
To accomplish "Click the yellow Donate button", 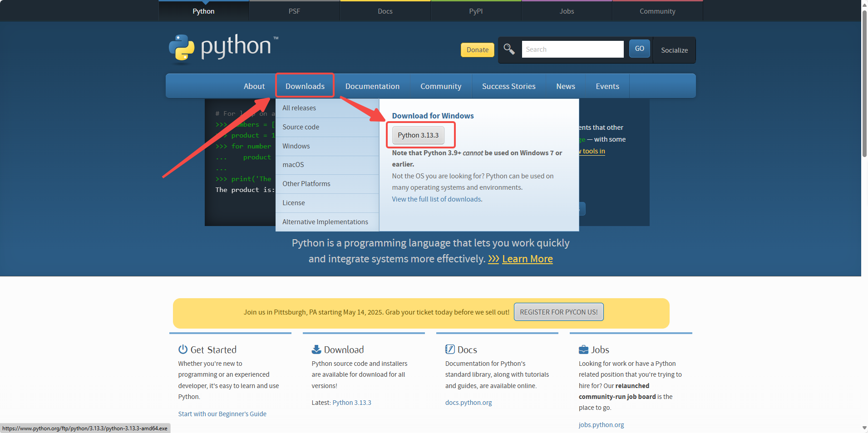I will coord(478,50).
